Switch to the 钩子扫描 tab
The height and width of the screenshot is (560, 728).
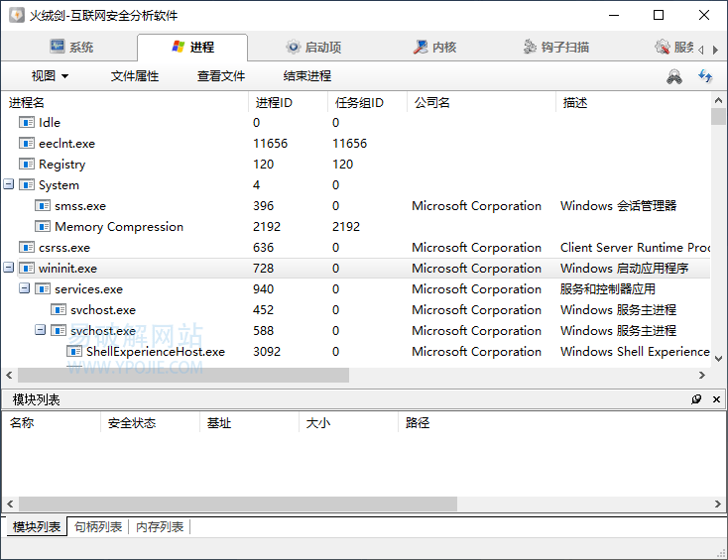pos(555,48)
